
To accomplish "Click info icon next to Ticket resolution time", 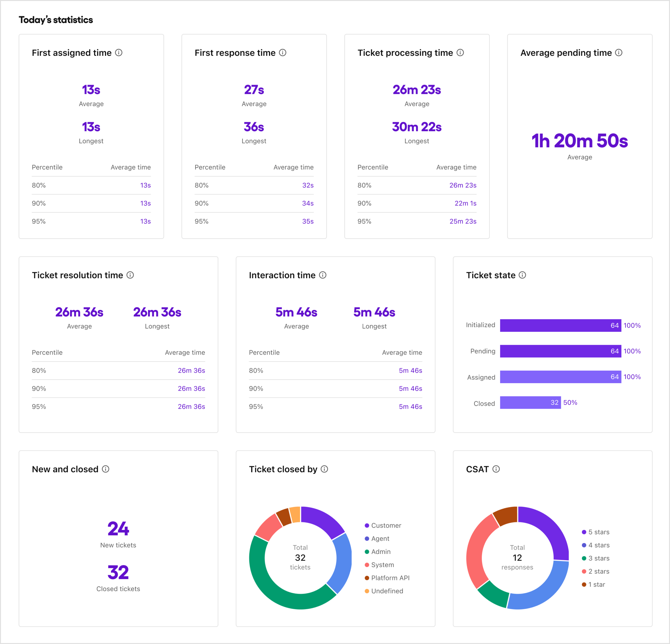I will click(130, 275).
